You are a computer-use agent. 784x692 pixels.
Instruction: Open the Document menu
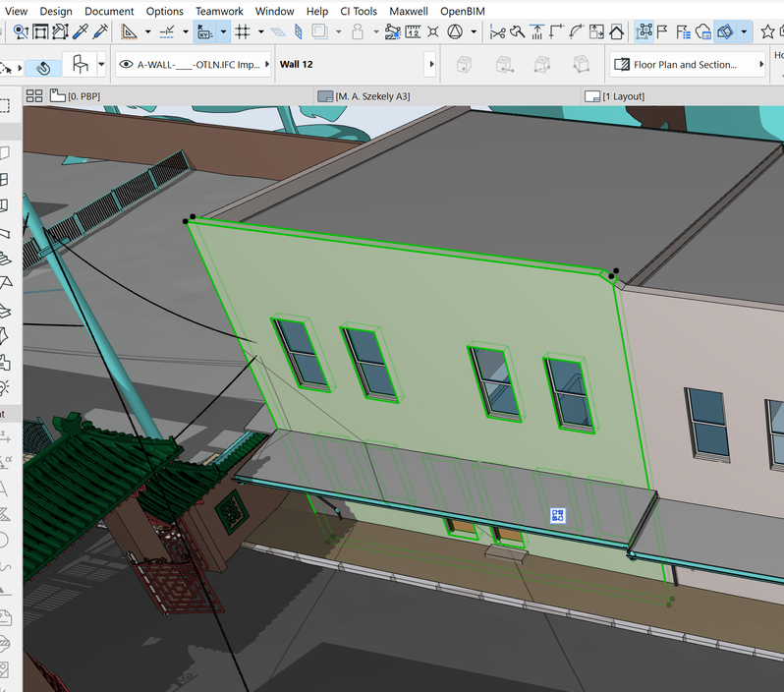(109, 11)
